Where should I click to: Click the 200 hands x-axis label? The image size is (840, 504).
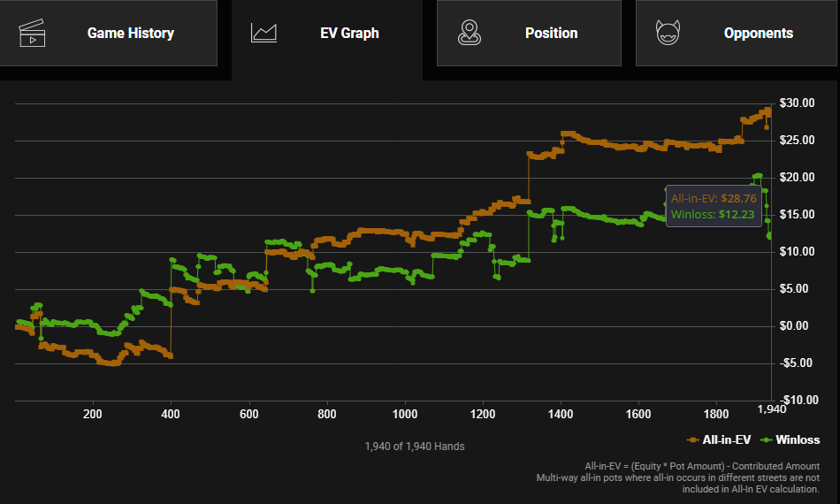pos(93,414)
